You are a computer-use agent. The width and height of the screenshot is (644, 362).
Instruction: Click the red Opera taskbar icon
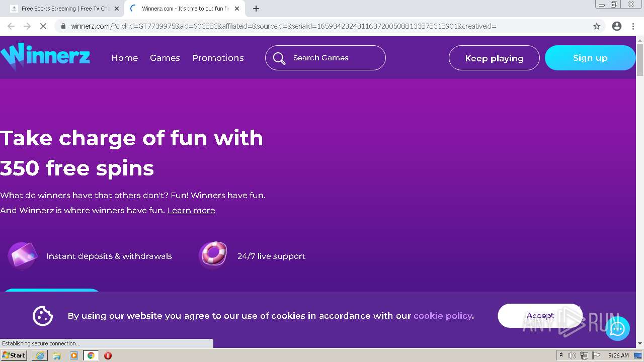click(x=108, y=355)
